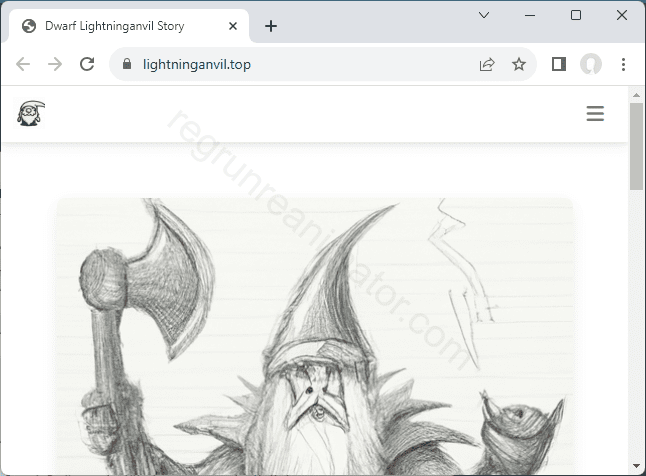This screenshot has height=476, width=646.
Task: Close the Dwarf Lightninganvil Story tab
Action: [233, 26]
